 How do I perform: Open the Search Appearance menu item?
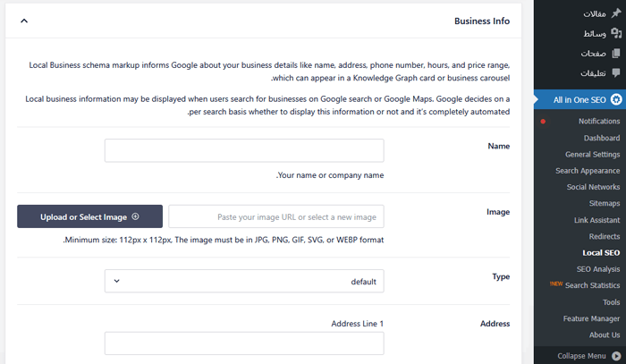click(587, 171)
